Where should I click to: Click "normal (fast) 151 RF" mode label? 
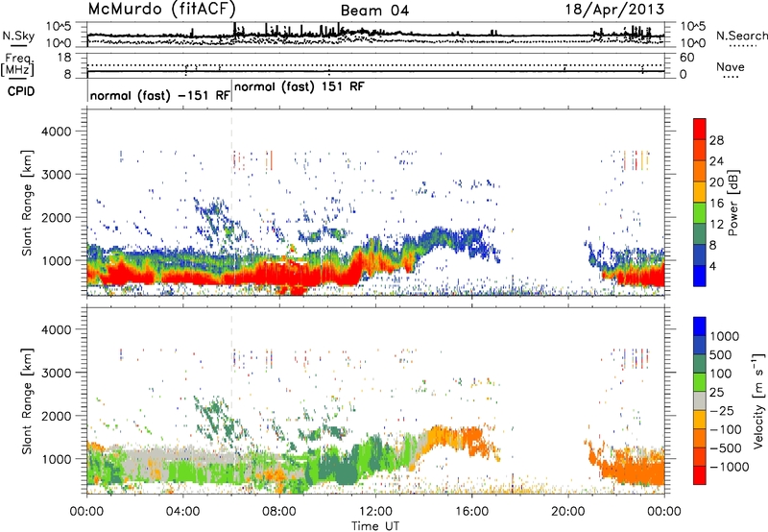pos(300,87)
